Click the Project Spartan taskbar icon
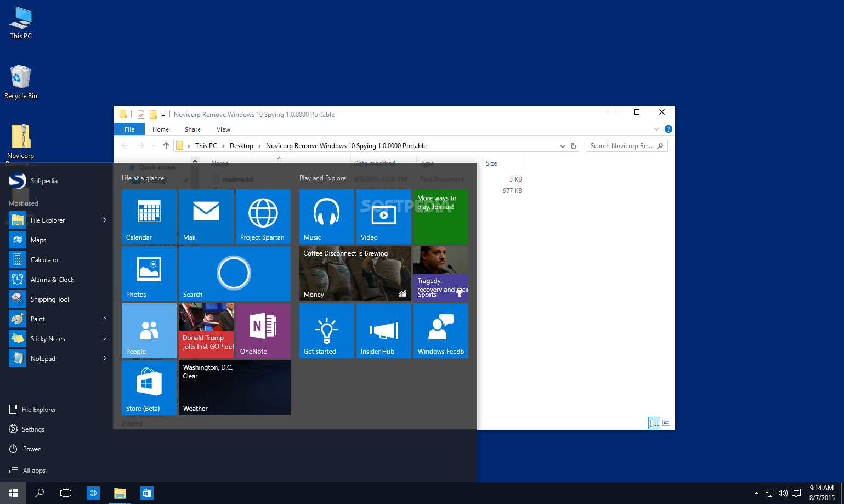 click(93, 493)
